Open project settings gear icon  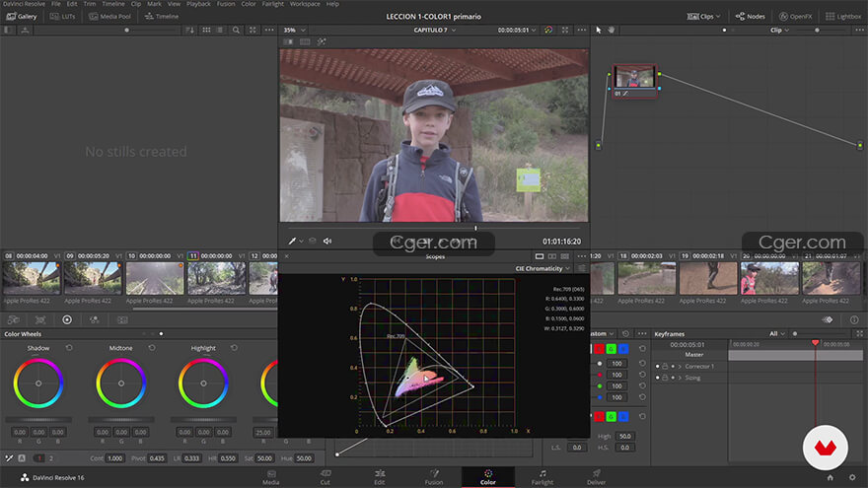[x=852, y=477]
